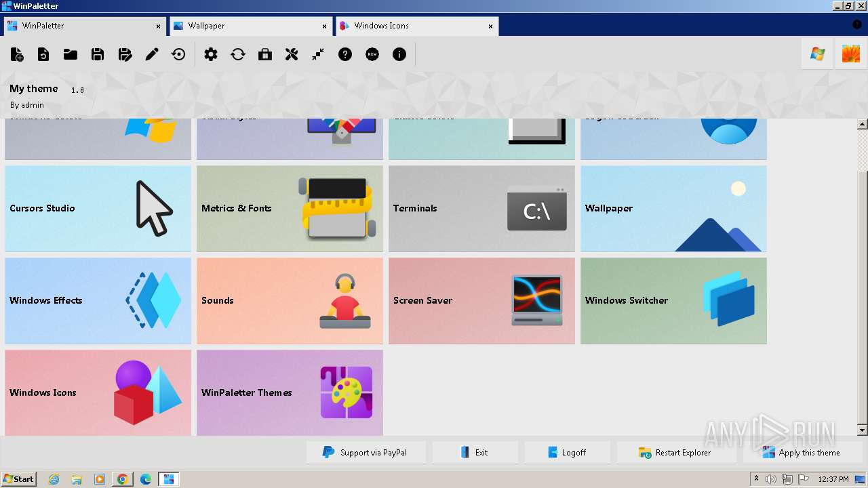Screen dimensions: 868x488
Task: Launch Edge from taskbar
Action: tap(146, 479)
